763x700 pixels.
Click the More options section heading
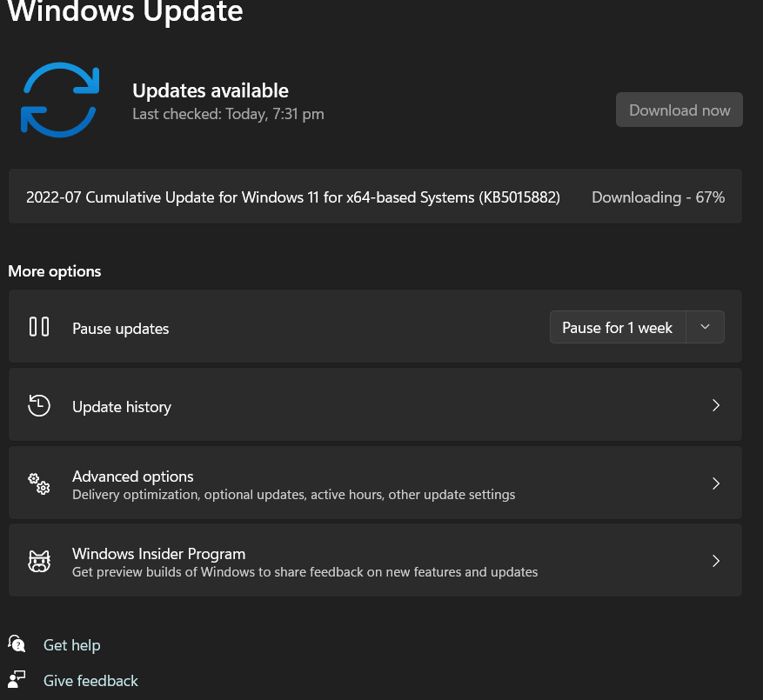coord(55,271)
